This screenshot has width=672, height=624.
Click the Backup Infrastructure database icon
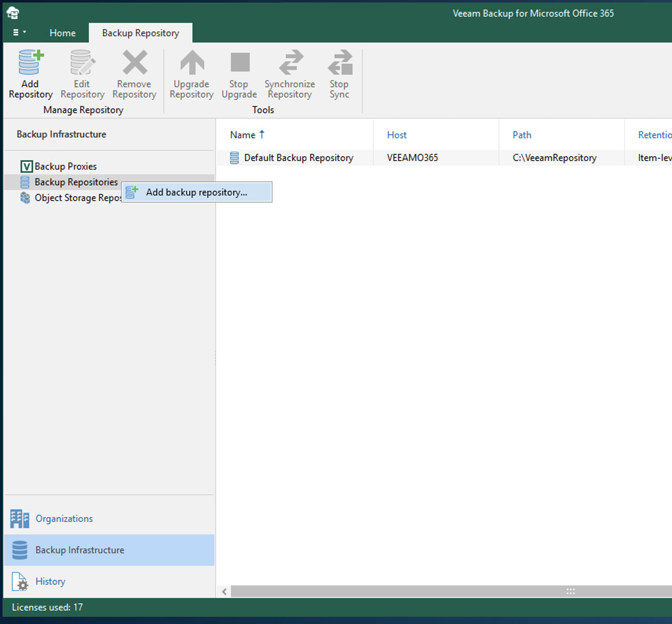pos(20,550)
